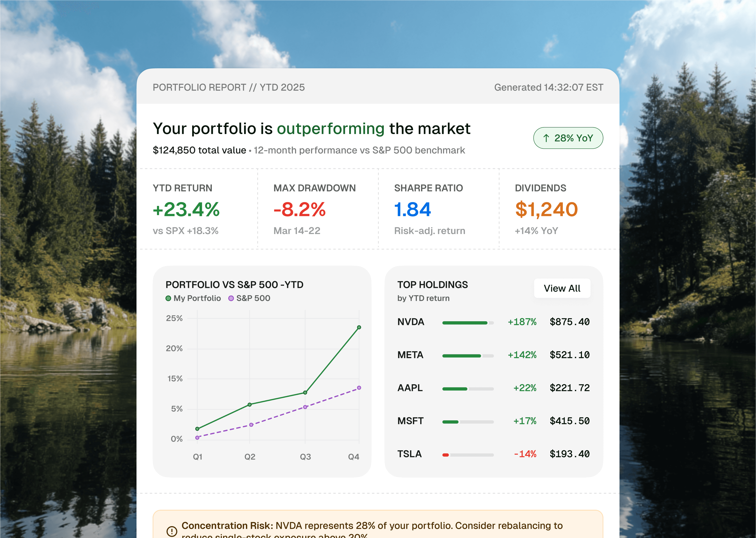The width and height of the screenshot is (756, 538).
Task: Click the Q1 portfolio data point
Action: 197,429
